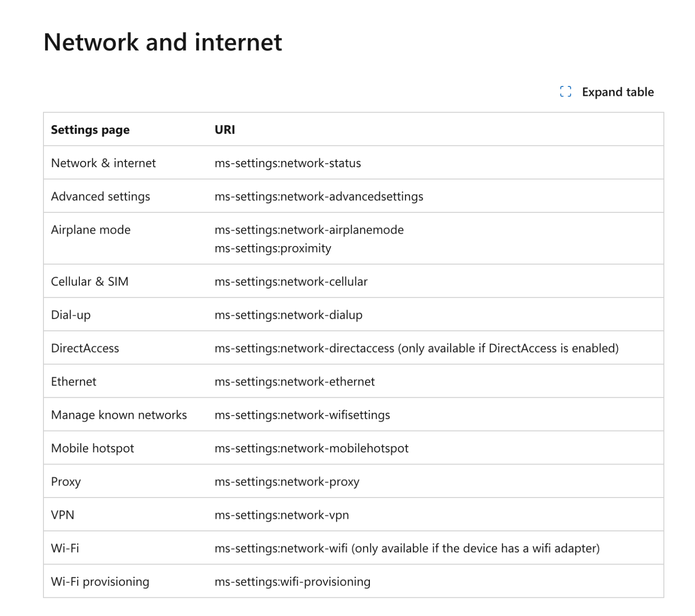Click the Cellular & SIM cell
Image resolution: width=695 pixels, height=616 pixels.
point(90,282)
